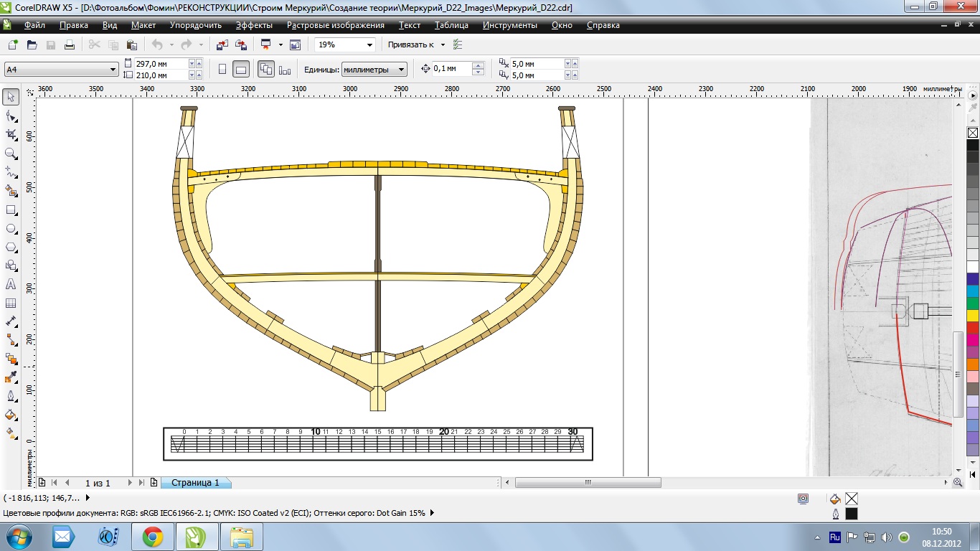Click the horizontal scrollbar thumb

point(588,482)
